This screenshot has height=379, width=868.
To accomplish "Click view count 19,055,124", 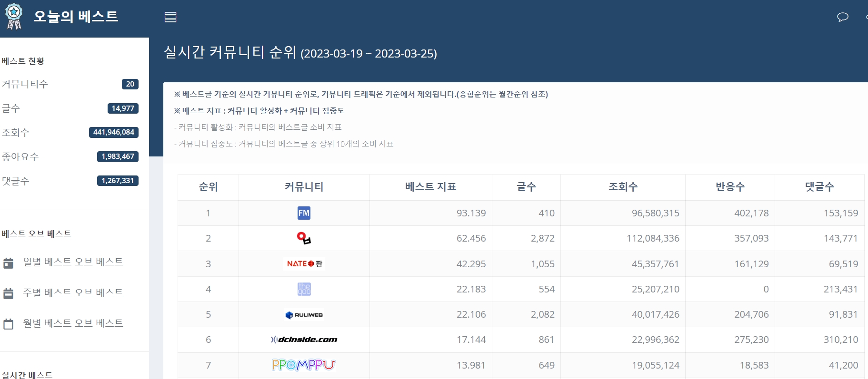I will pos(656,365).
